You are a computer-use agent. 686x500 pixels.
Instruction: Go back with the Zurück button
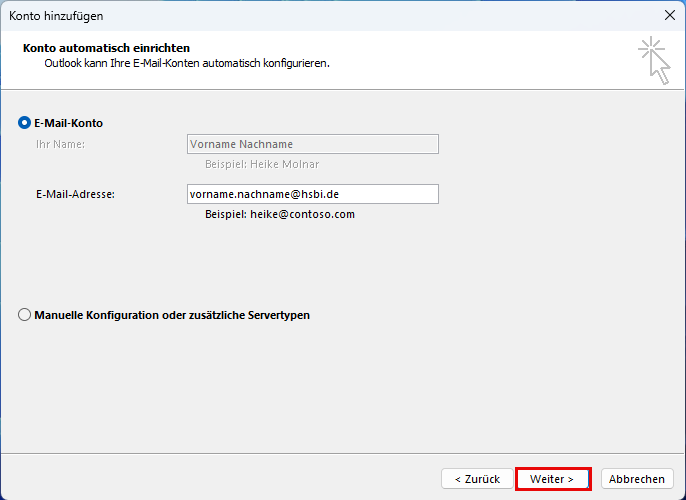[x=476, y=479]
